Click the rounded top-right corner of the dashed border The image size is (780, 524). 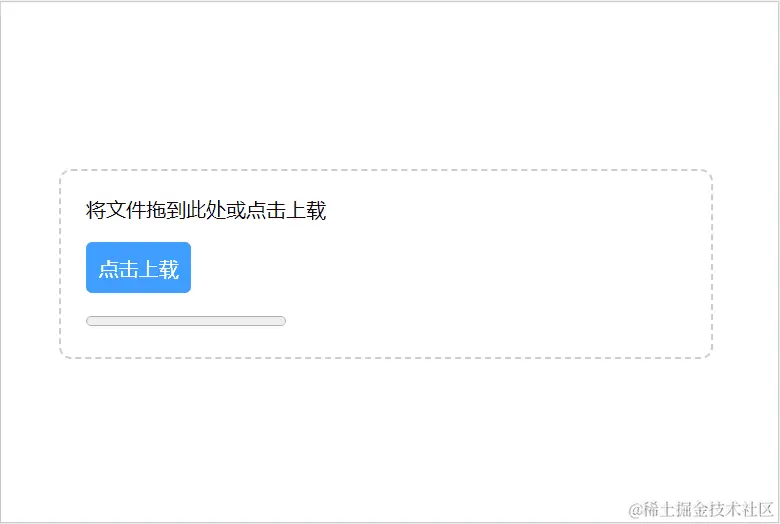708,174
